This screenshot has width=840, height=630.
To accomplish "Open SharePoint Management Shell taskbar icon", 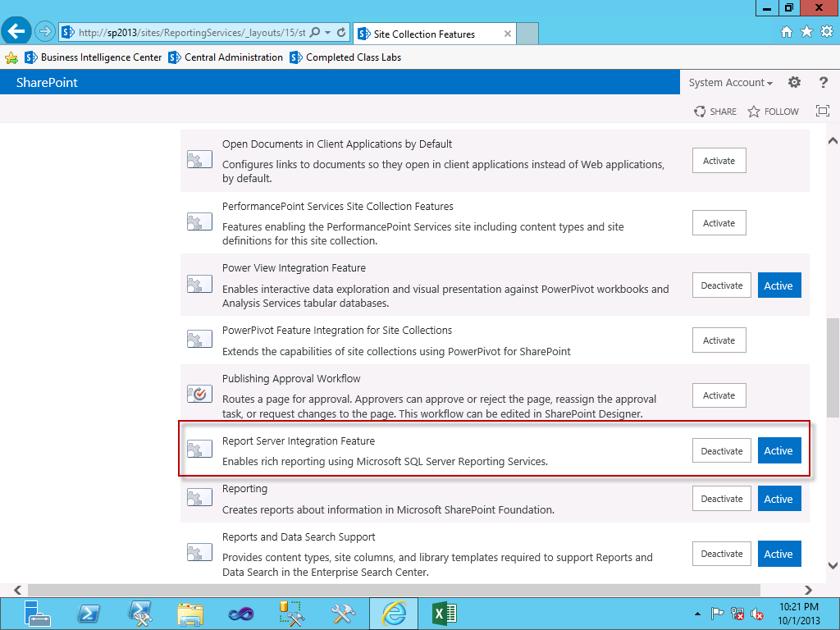I will pos(139,614).
